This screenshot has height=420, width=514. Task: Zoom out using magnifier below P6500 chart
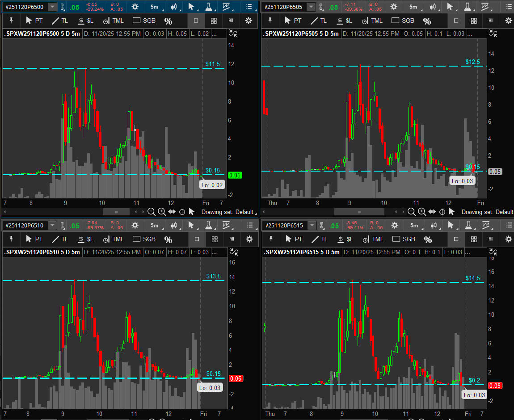coord(151,212)
